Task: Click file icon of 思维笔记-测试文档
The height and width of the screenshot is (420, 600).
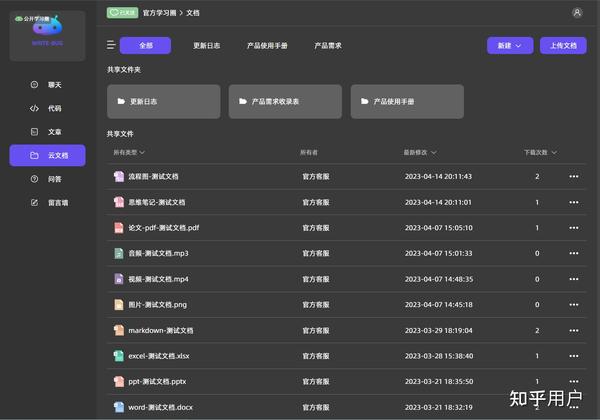Action: [x=119, y=202]
